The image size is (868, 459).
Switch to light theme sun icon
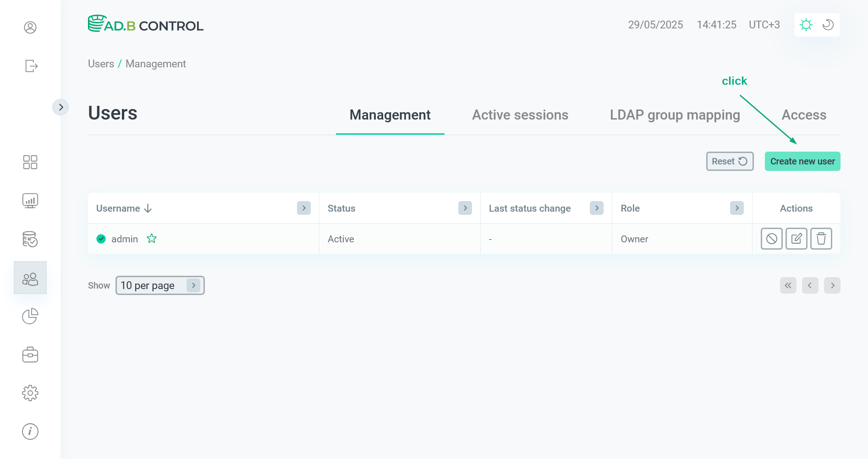tap(806, 25)
